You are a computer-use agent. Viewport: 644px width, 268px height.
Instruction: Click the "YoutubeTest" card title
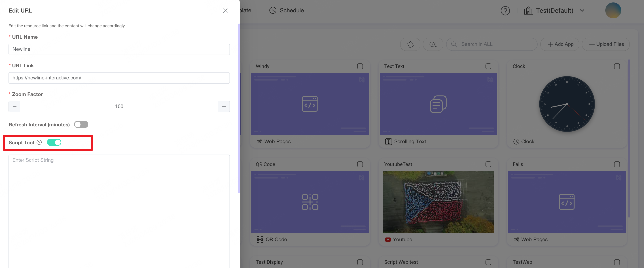pyautogui.click(x=398, y=164)
